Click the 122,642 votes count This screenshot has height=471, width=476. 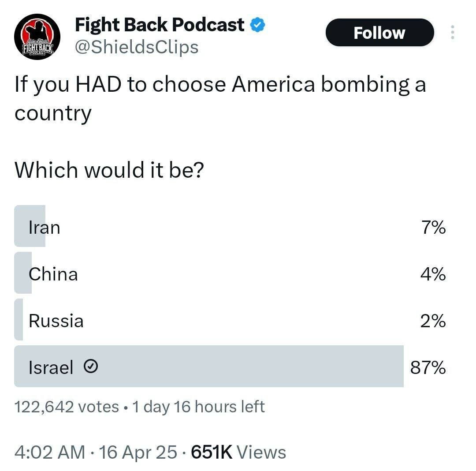67,406
